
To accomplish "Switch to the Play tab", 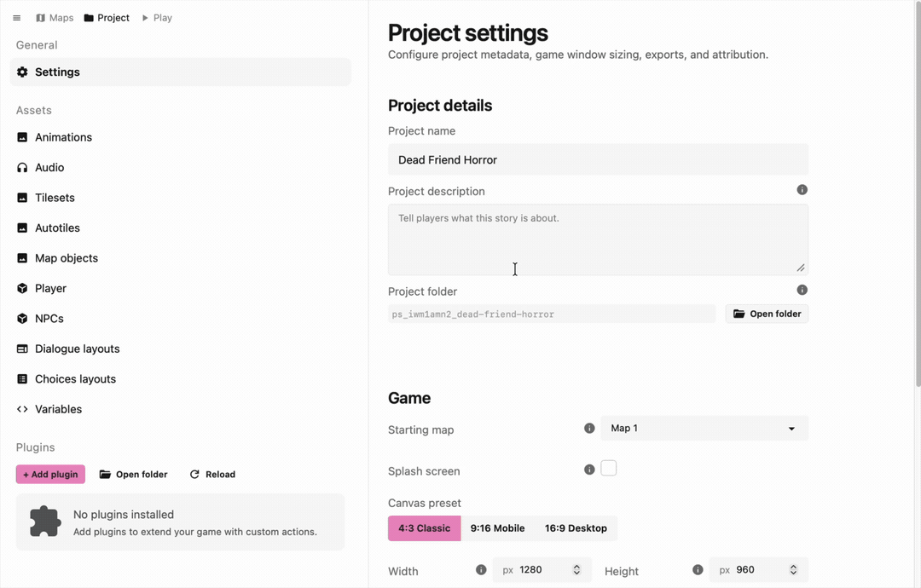I will click(x=157, y=18).
